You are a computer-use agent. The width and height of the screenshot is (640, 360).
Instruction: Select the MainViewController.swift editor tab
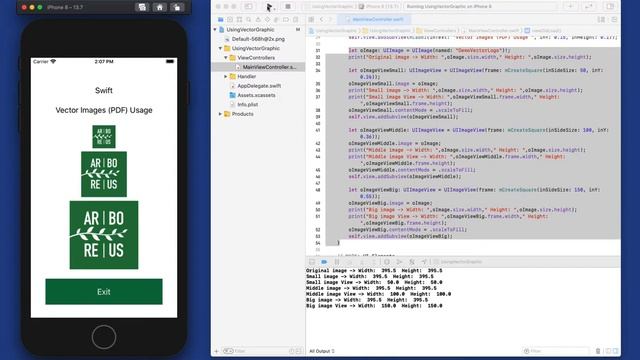(374, 20)
